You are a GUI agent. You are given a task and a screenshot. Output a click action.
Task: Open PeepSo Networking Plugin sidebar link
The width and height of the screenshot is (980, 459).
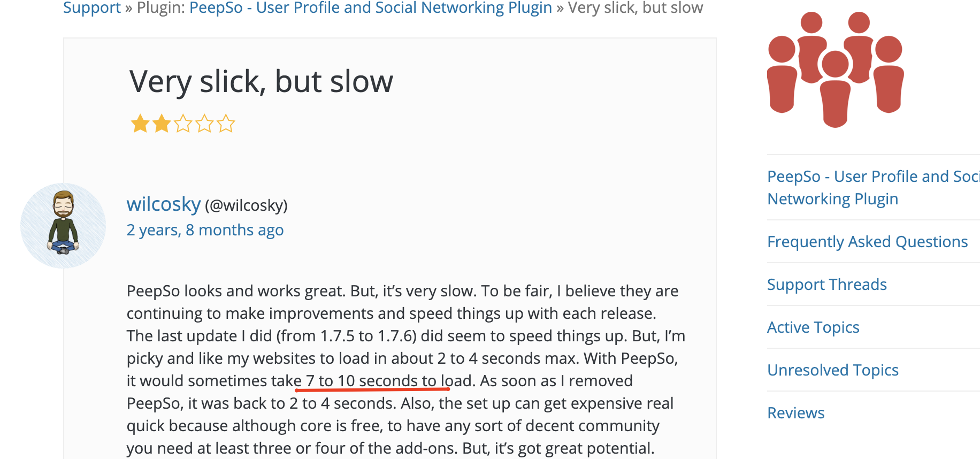tap(874, 188)
